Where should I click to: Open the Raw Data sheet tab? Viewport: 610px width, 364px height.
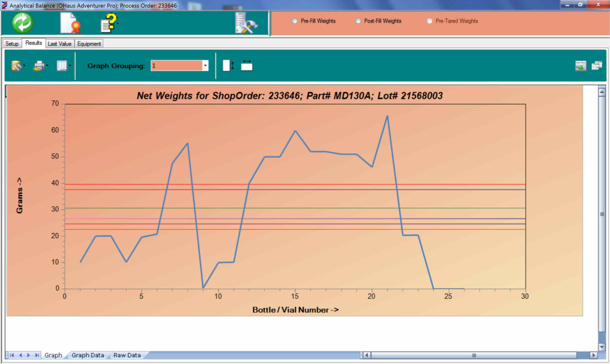pyautogui.click(x=127, y=355)
